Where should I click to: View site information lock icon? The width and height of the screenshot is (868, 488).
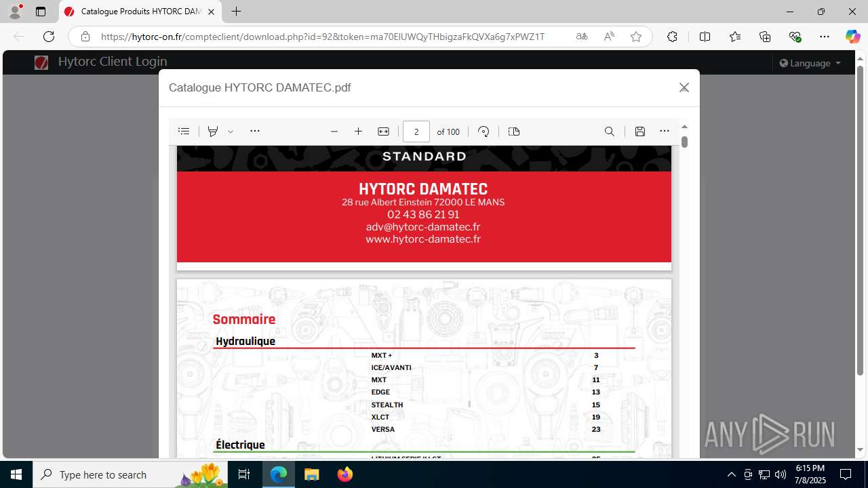(x=85, y=37)
